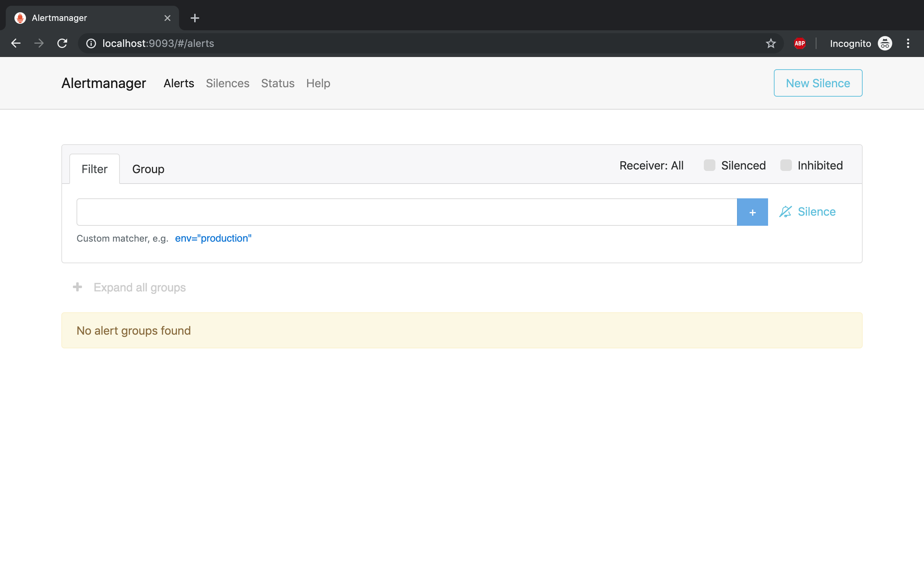
Task: Click the reload/refresh icon in browser
Action: pyautogui.click(x=61, y=43)
